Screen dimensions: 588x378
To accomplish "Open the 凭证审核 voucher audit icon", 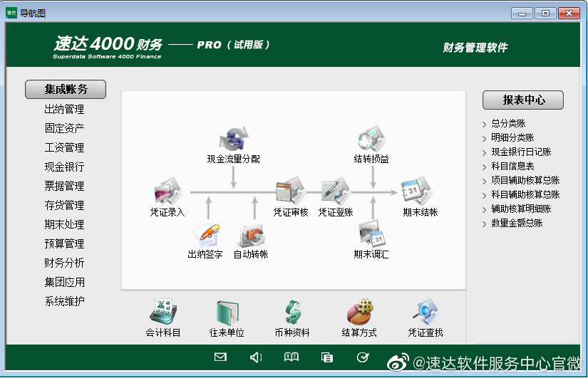I will pyautogui.click(x=291, y=191).
